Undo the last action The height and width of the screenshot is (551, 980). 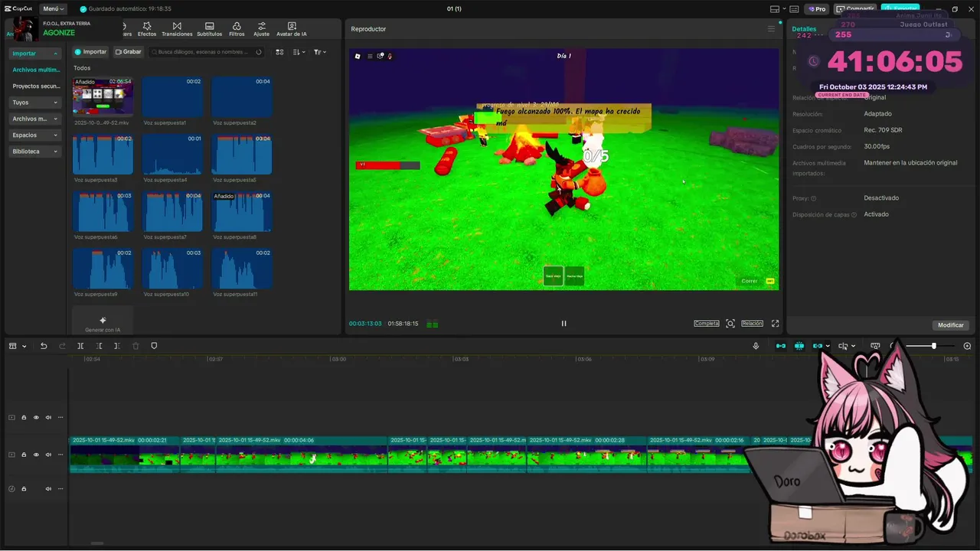point(44,346)
